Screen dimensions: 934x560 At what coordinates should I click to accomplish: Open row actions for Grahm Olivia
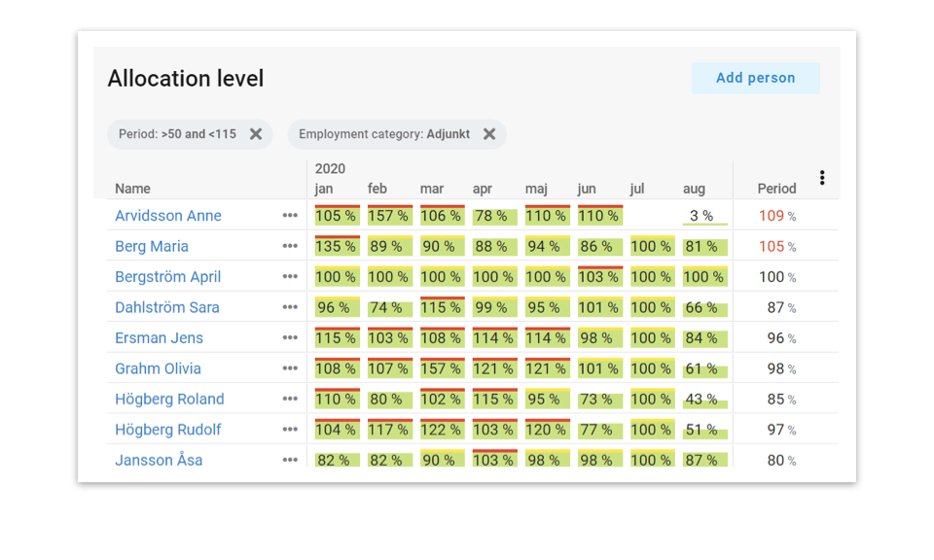(x=289, y=367)
